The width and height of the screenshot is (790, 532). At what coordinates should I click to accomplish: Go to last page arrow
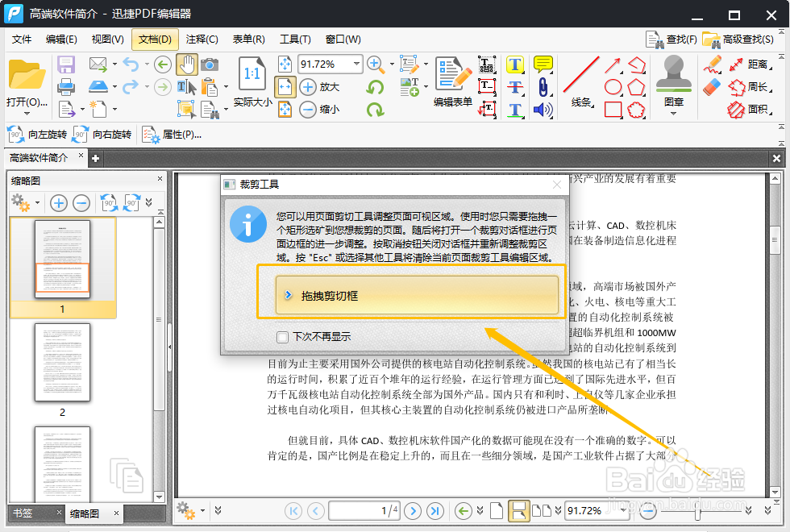click(x=434, y=511)
